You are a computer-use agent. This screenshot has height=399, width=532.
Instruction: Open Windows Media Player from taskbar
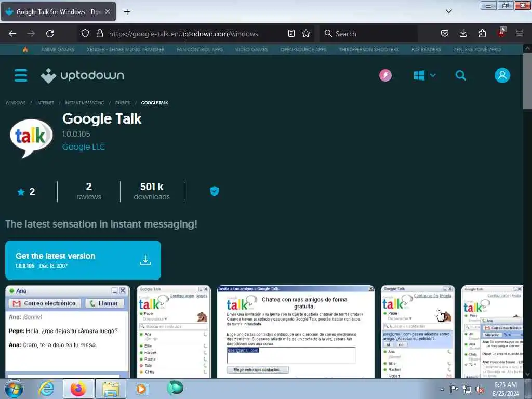142,389
